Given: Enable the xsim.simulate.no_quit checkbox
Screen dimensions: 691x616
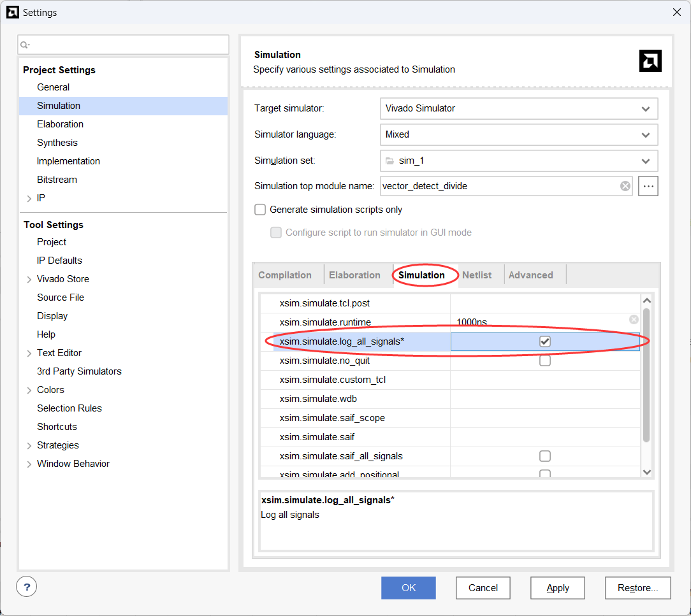Looking at the screenshot, I should coord(545,361).
